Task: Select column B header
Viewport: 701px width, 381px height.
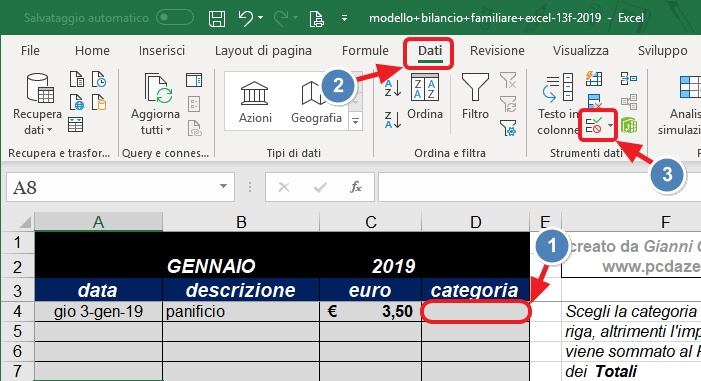Action: click(241, 222)
